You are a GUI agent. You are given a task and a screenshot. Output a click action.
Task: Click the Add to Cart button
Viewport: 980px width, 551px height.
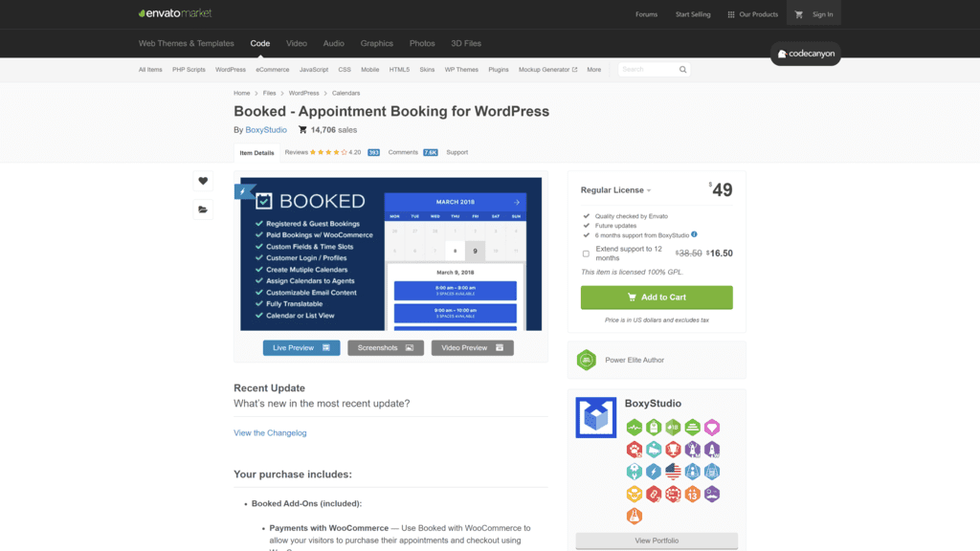tap(657, 298)
